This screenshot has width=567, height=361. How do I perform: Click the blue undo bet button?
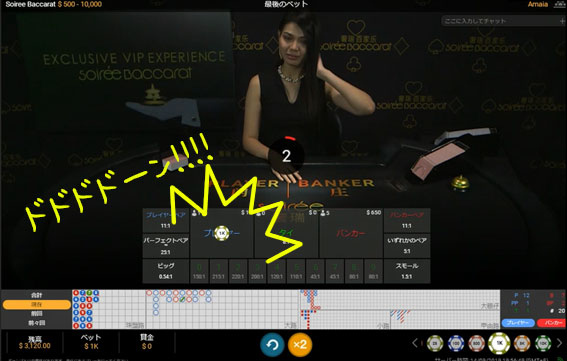[x=272, y=345]
